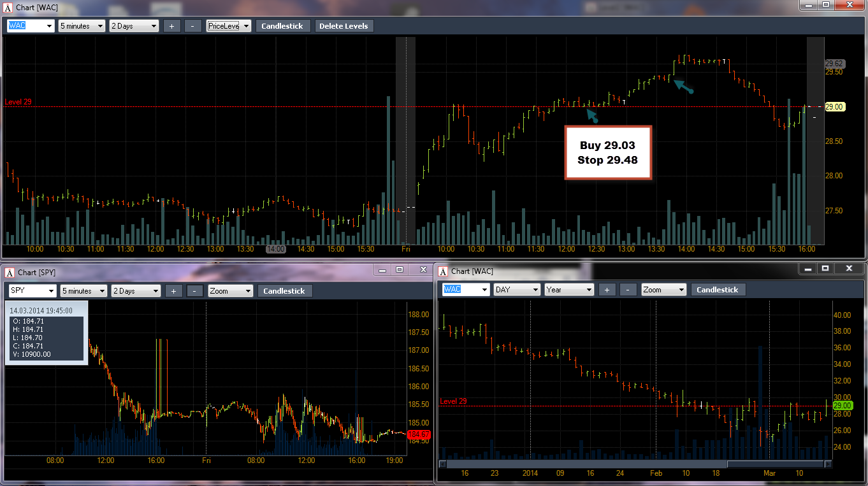Click plus button in WAC daily chart toolbar
Image resolution: width=868 pixels, height=486 pixels.
coord(607,290)
